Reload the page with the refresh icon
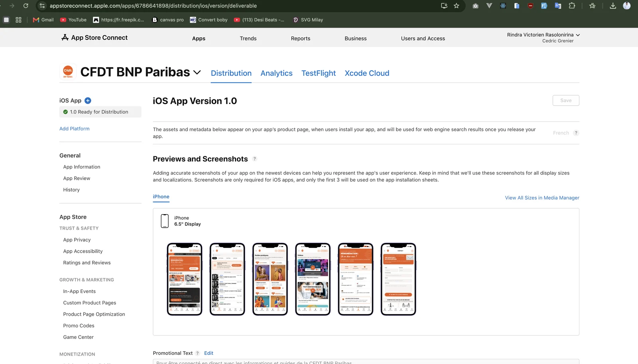This screenshot has height=364, width=638. click(x=26, y=6)
